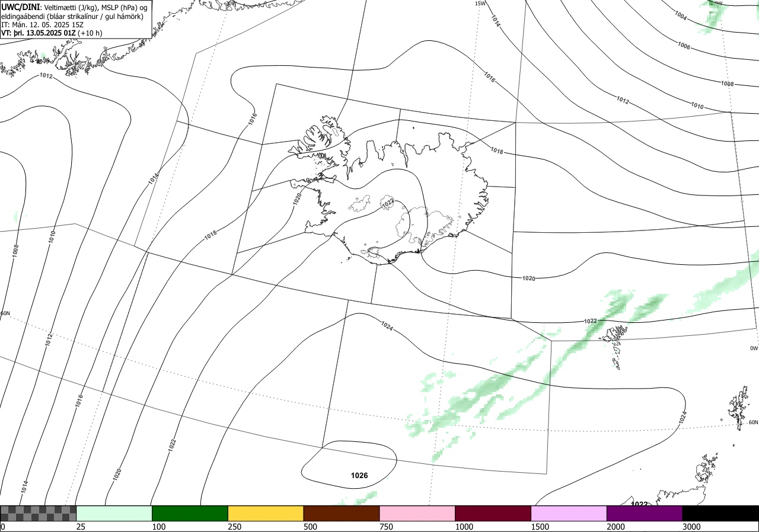The width and height of the screenshot is (759, 532).
Task: Click the legend value '2000'
Action: (616, 527)
